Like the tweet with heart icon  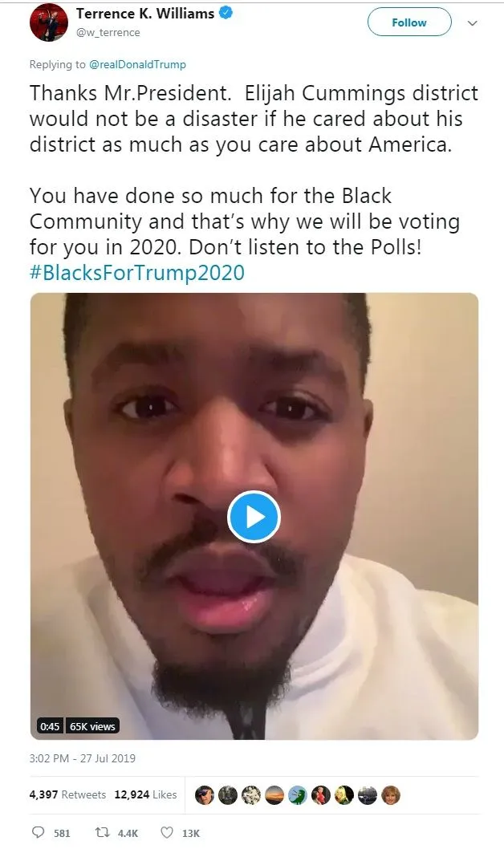coord(167,832)
